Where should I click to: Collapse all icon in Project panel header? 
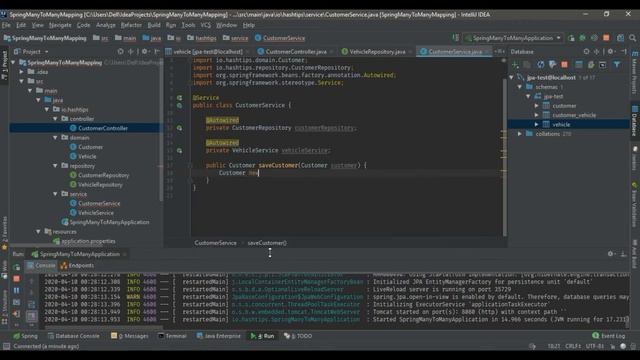click(x=131, y=51)
